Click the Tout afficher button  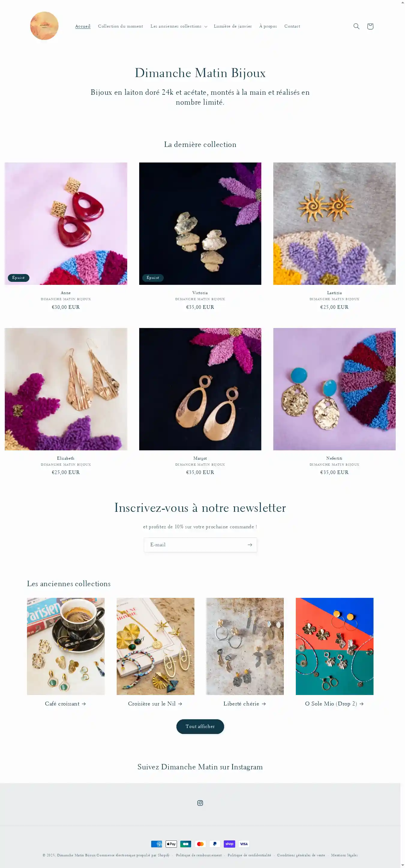200,726
